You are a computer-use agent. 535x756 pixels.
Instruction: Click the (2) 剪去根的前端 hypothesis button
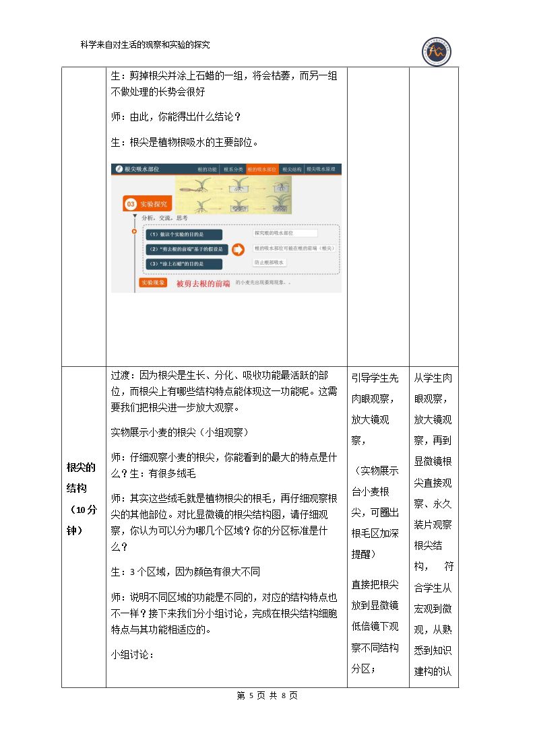click(186, 249)
